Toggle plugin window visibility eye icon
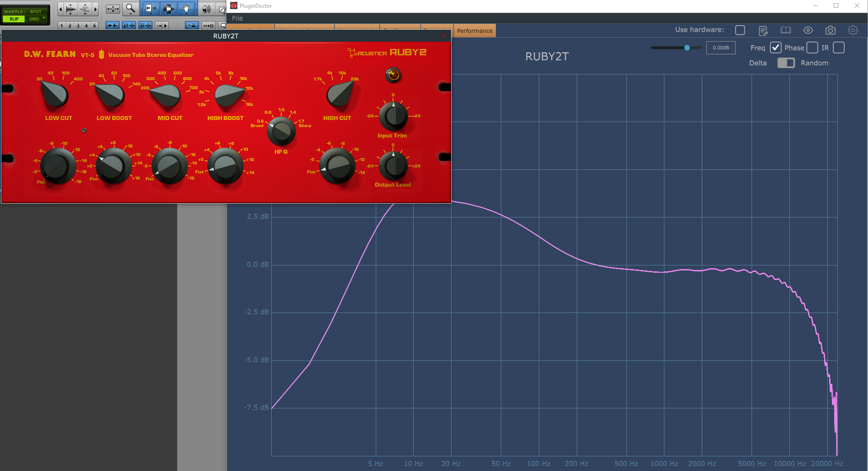Image resolution: width=868 pixels, height=471 pixels. 808,31
